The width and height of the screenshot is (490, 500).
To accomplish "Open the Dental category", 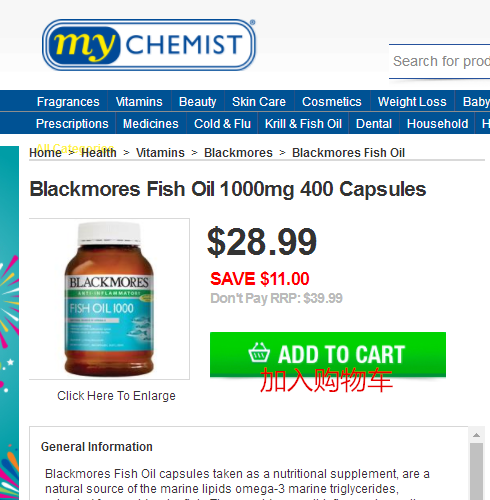I will 374,124.
